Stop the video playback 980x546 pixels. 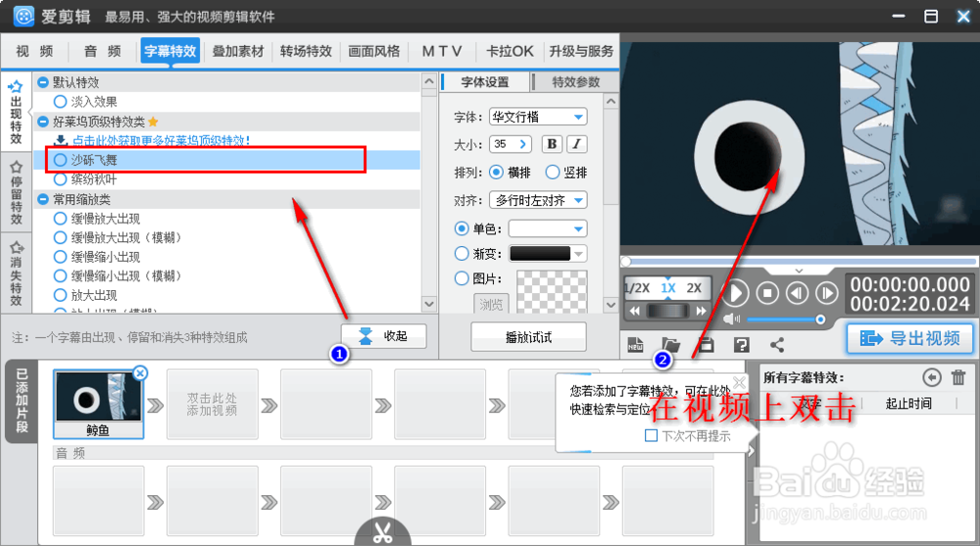click(767, 293)
